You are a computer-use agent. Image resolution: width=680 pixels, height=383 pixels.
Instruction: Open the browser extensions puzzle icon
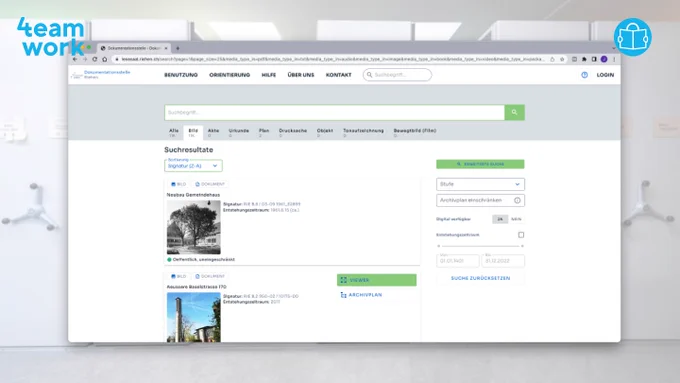pyautogui.click(x=584, y=59)
